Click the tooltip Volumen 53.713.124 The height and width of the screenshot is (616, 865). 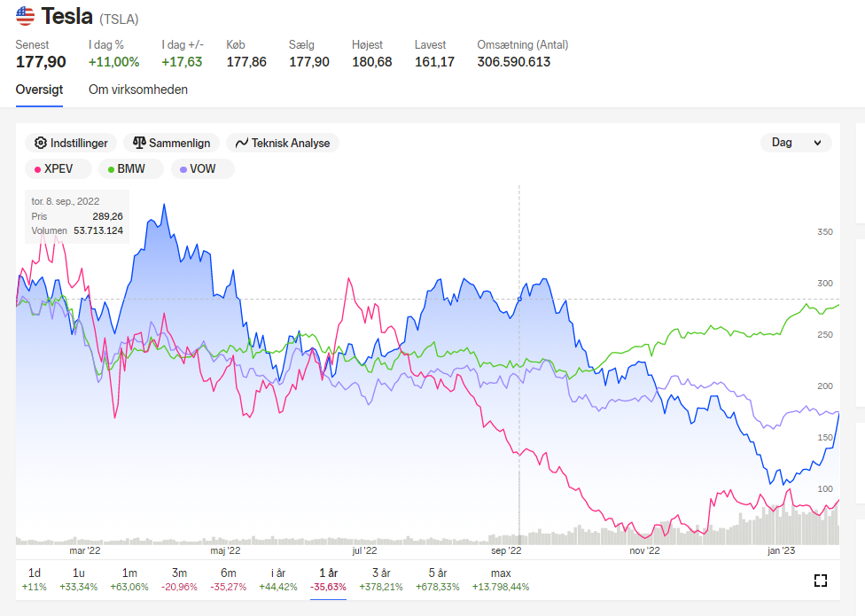(98, 230)
